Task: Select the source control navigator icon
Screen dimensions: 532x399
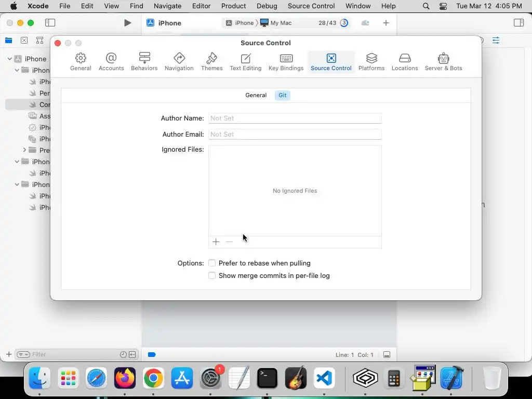Action: coord(24,41)
